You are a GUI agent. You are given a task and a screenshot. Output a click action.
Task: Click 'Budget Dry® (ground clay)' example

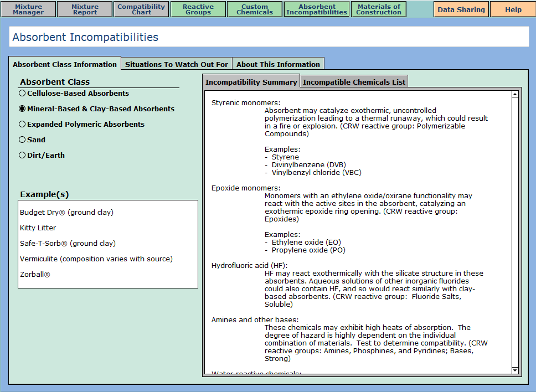66,212
